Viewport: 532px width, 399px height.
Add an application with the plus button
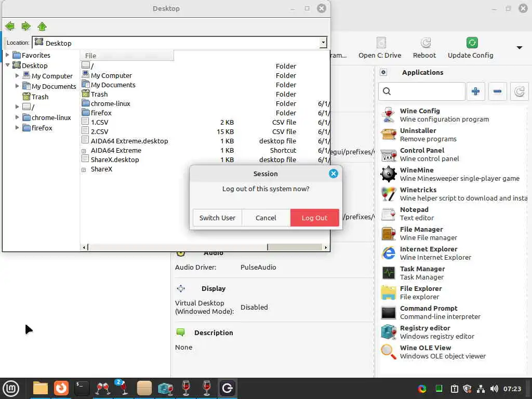point(476,91)
